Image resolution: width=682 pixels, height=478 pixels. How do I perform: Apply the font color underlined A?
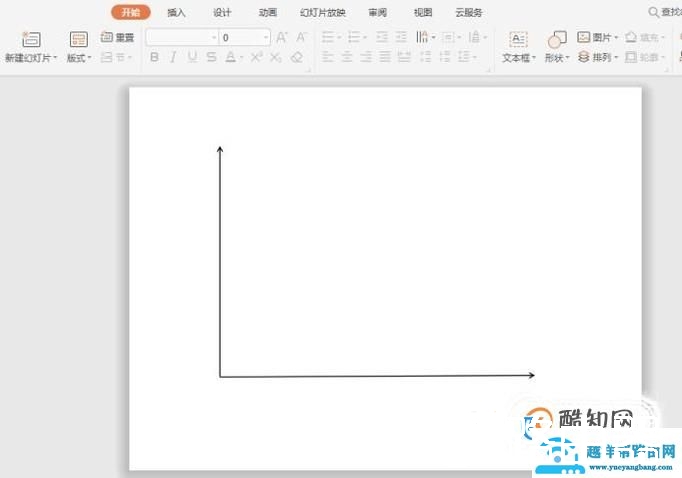tap(231, 57)
